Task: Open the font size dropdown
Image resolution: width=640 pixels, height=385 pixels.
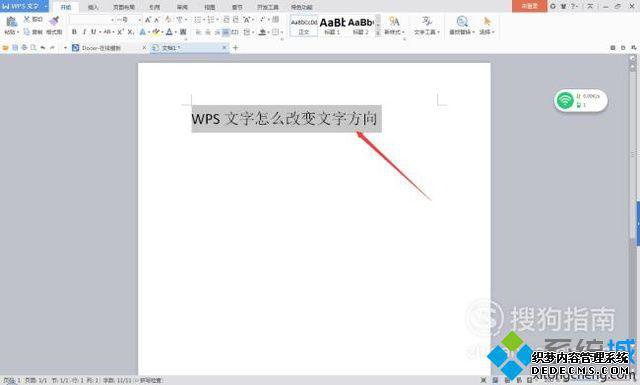Action: tap(140, 20)
